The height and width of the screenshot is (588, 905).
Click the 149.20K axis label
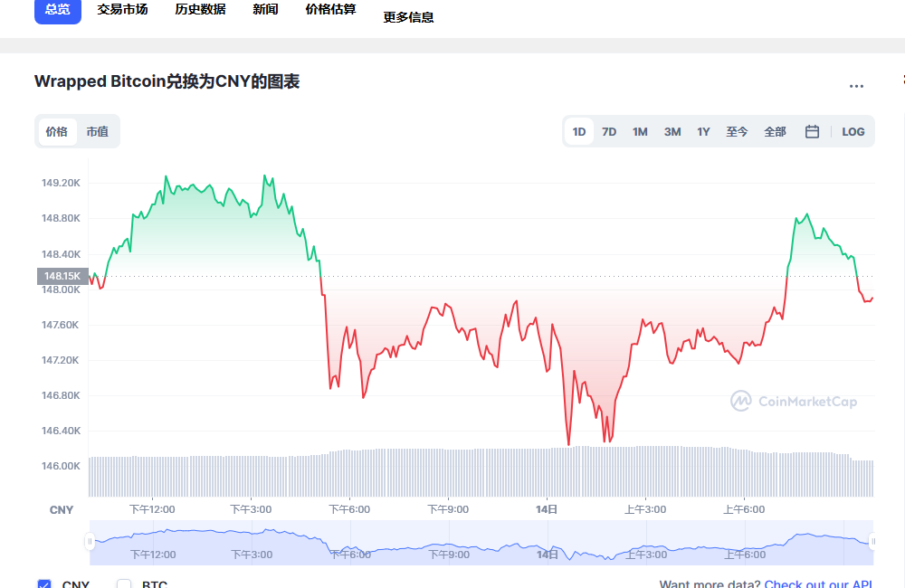point(61,183)
